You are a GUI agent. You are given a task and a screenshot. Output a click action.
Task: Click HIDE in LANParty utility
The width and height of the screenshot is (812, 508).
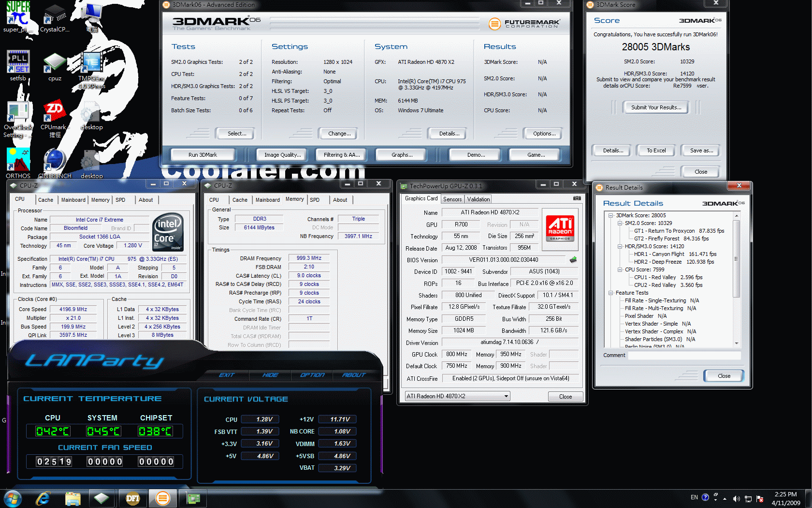(270, 375)
